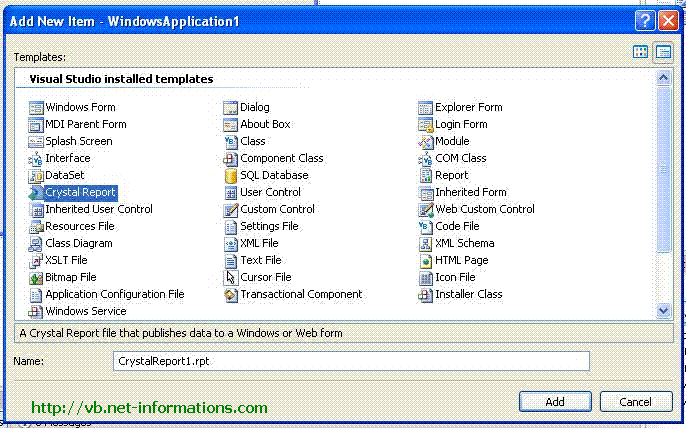
Task: Select the 'Login Form' label text
Action: coord(461,125)
